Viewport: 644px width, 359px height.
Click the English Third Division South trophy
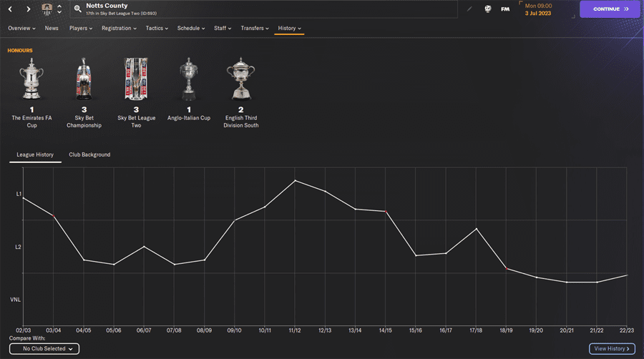point(240,79)
